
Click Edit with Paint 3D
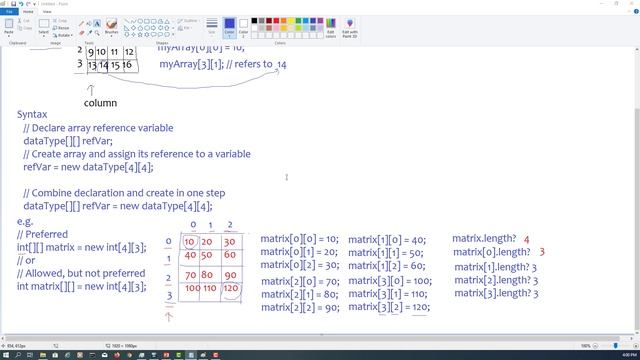pos(350,28)
